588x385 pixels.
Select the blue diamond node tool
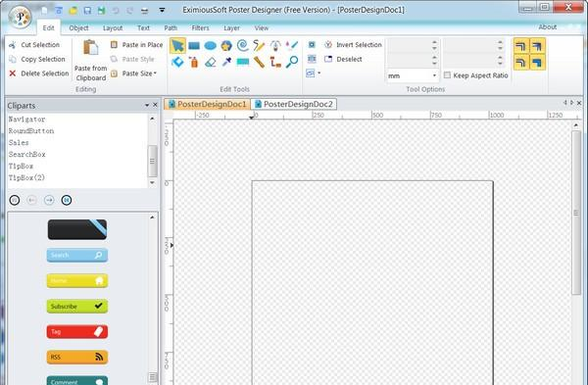tap(177, 62)
